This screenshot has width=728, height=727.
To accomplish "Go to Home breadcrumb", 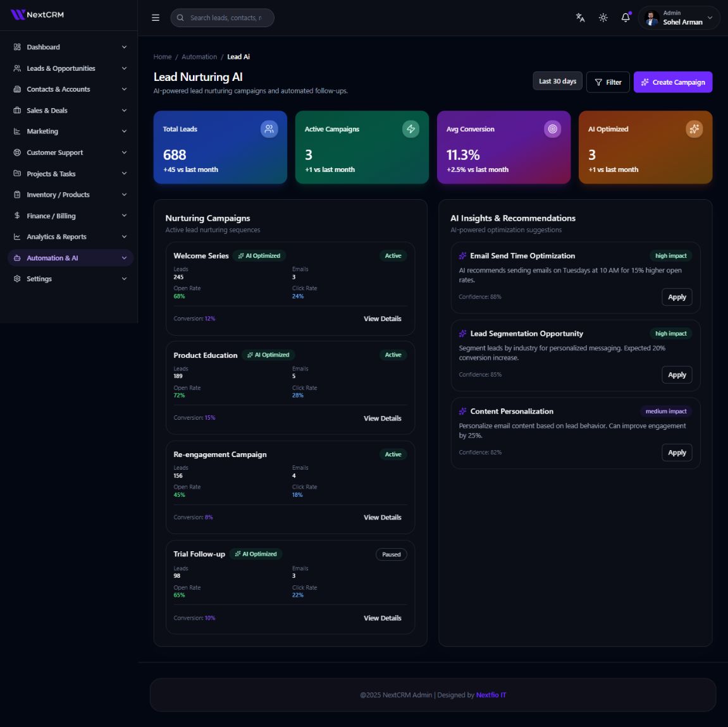I will click(163, 57).
